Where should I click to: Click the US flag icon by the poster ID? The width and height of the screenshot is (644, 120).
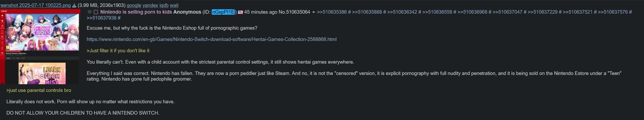point(240,12)
